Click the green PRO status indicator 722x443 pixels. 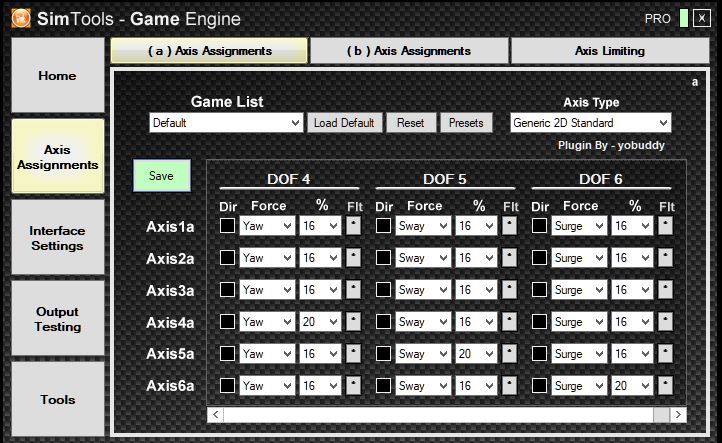(x=684, y=18)
